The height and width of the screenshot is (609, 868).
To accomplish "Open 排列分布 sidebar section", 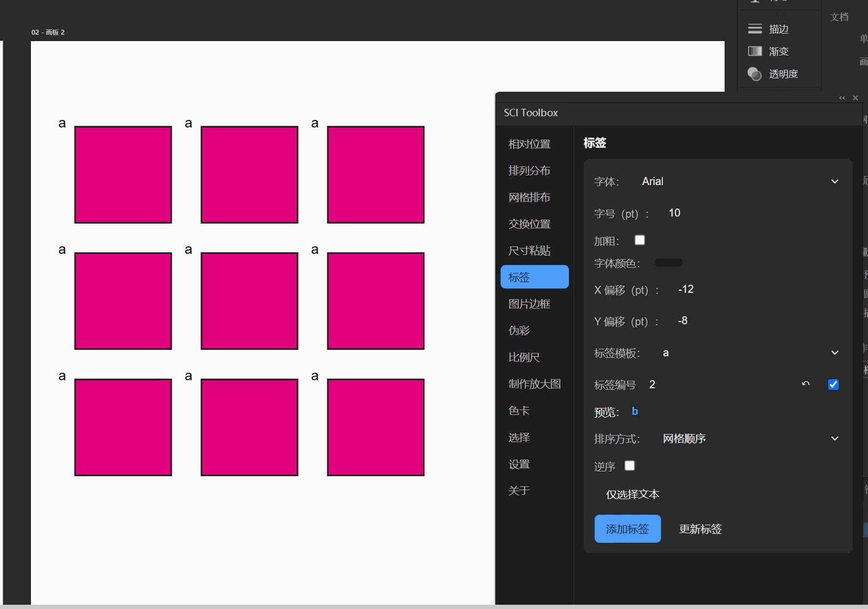I will coord(535,171).
